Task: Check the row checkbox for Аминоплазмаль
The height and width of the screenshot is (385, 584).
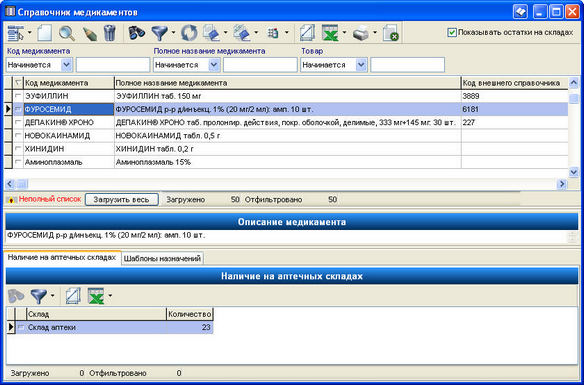Action: coord(18,162)
